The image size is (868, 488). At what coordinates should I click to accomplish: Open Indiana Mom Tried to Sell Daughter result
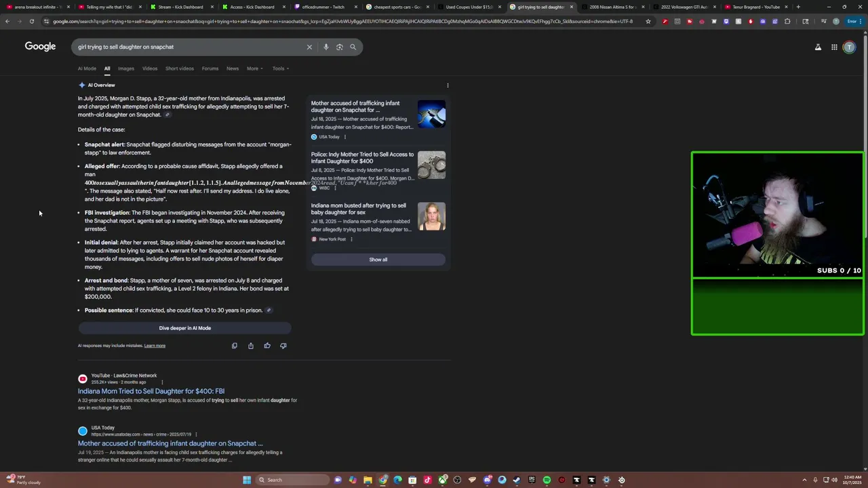point(151,391)
